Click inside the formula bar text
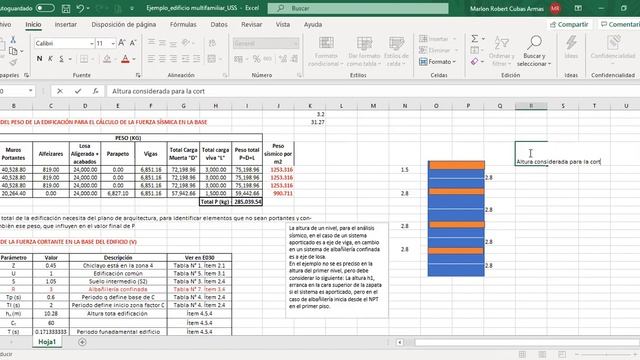The width and height of the screenshot is (640, 360). 158,91
